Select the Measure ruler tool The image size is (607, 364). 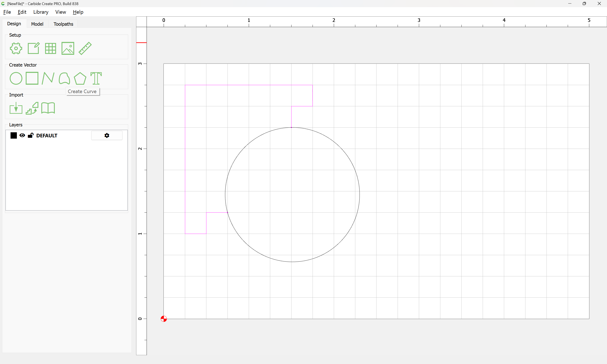[x=85, y=48]
